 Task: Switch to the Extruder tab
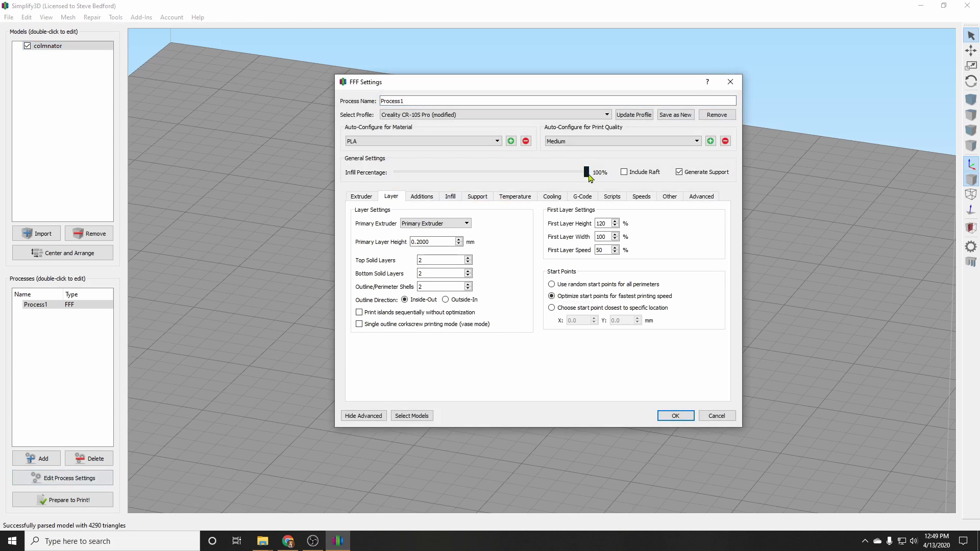[x=361, y=196]
